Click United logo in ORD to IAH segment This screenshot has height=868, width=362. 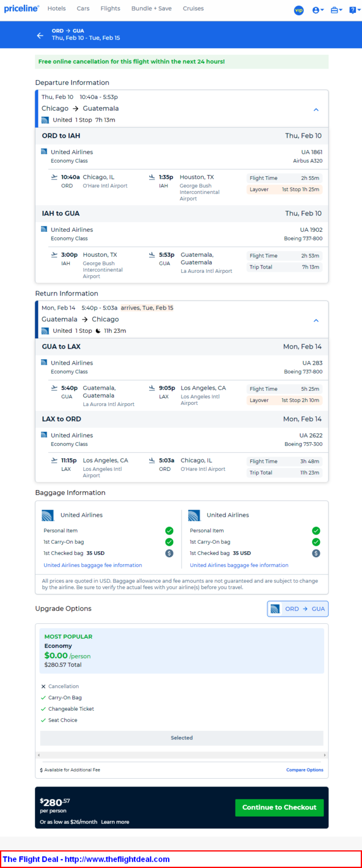coord(44,152)
